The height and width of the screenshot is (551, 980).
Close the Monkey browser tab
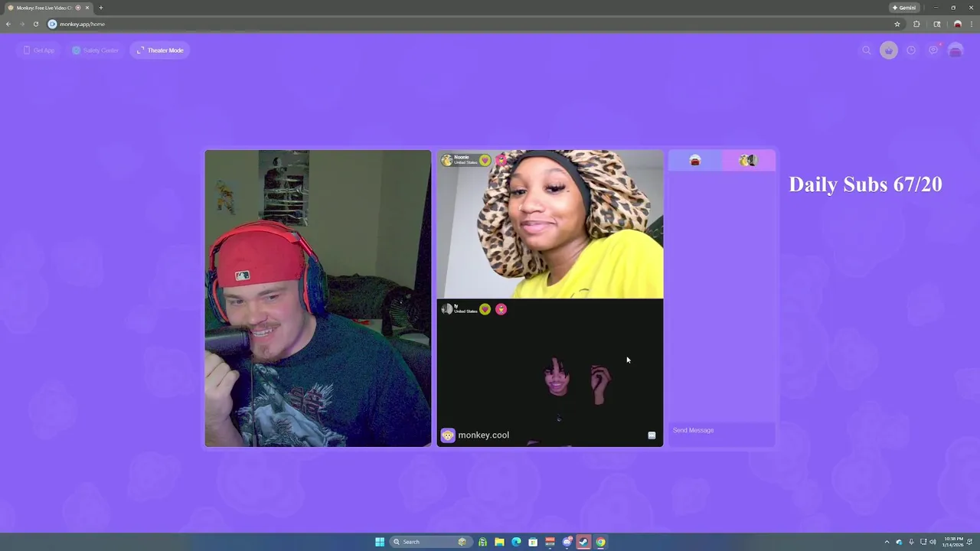pos(87,8)
